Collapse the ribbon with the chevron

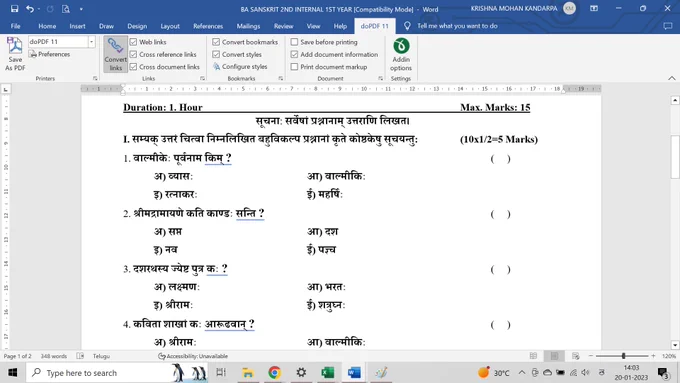672,78
